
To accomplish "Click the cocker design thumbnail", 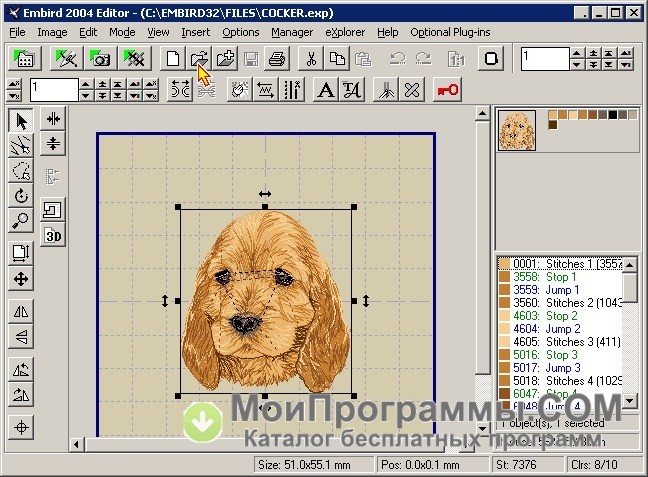I will click(x=517, y=130).
